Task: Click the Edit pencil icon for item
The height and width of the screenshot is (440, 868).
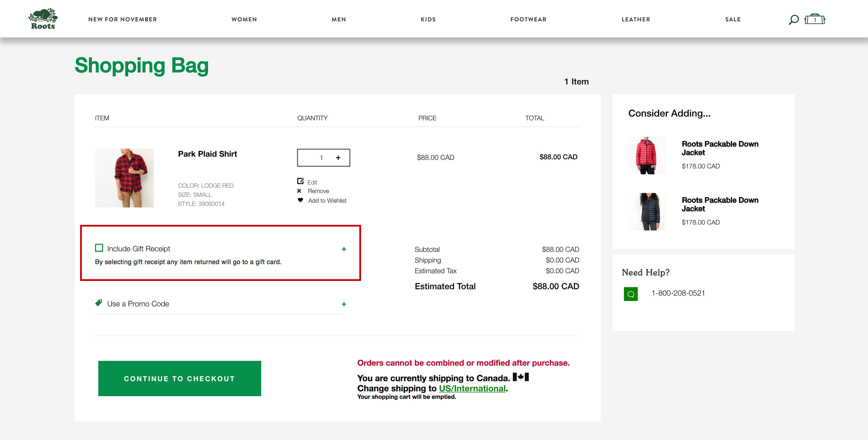Action: pyautogui.click(x=300, y=181)
